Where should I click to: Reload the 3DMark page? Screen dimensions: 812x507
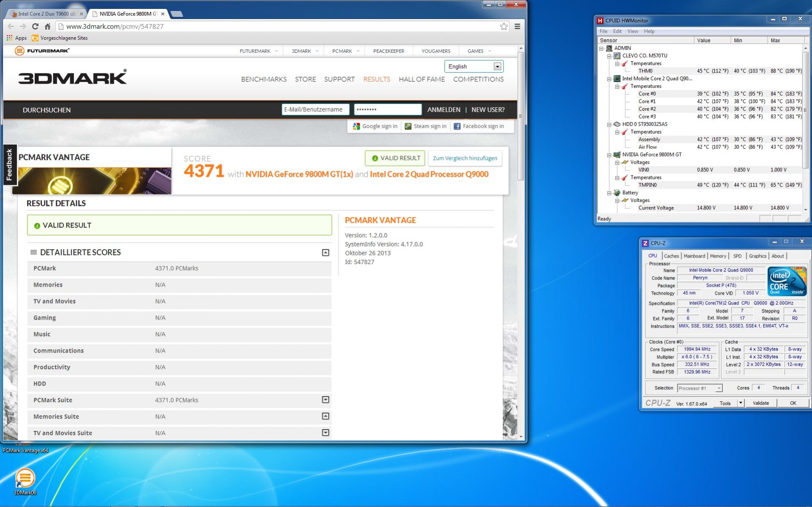click(x=35, y=26)
